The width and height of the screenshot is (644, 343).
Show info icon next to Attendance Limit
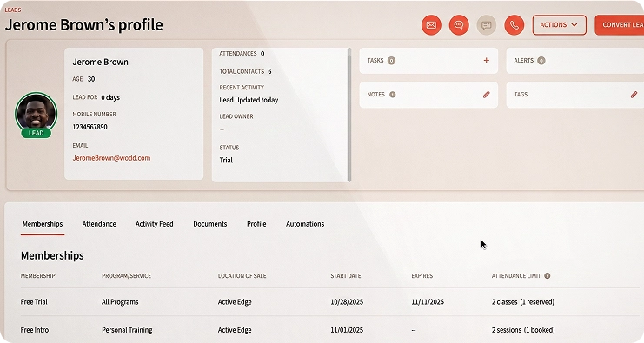[547, 276]
